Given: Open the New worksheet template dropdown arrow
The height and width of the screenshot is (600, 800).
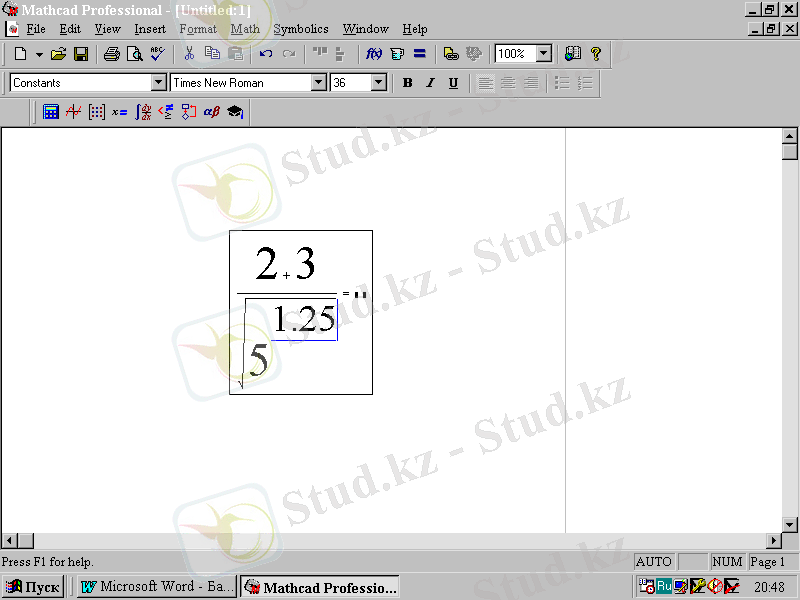Looking at the screenshot, I should (39, 54).
